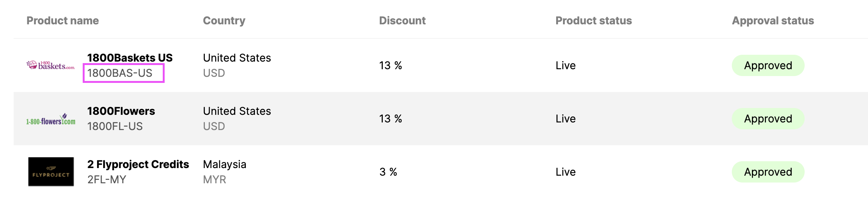The height and width of the screenshot is (200, 868).
Task: Click the 3 % discount value
Action: click(x=388, y=172)
